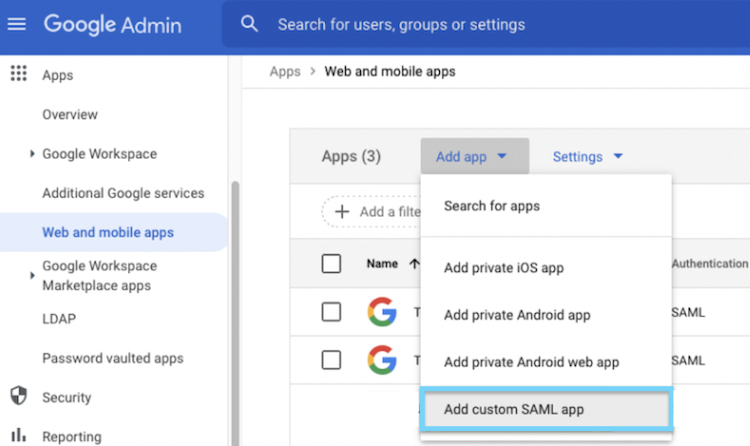Viewport: 750px width, 446px height.
Task: Click the Apps sidebar heading
Action: click(57, 75)
